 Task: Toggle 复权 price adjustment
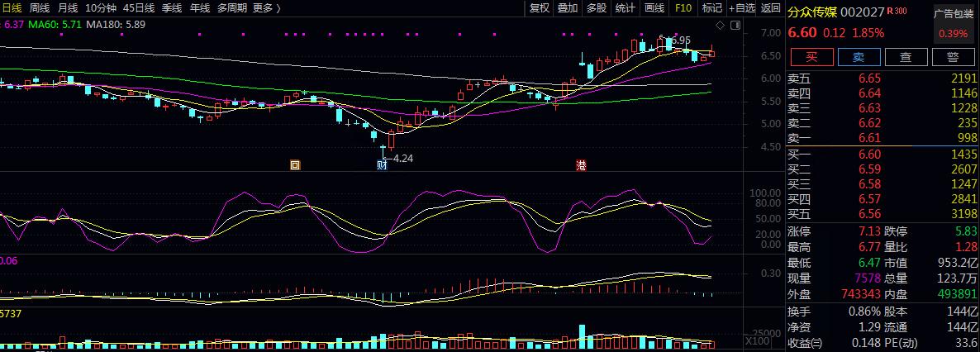(x=540, y=8)
